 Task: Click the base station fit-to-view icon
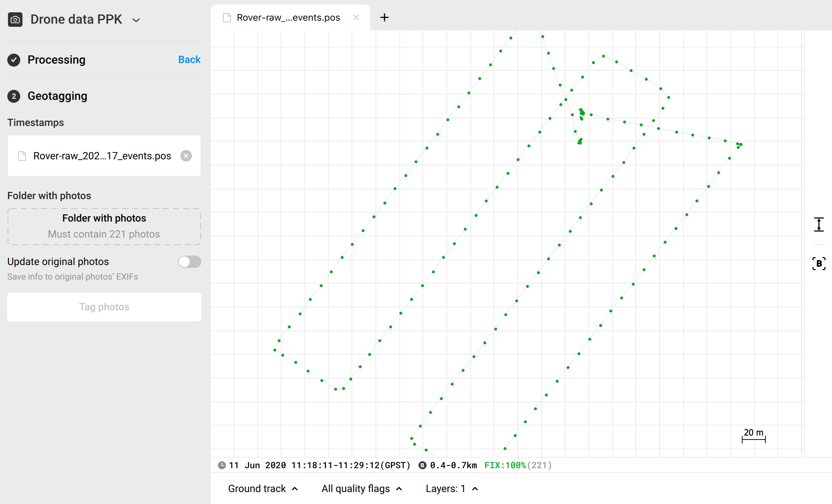[819, 263]
